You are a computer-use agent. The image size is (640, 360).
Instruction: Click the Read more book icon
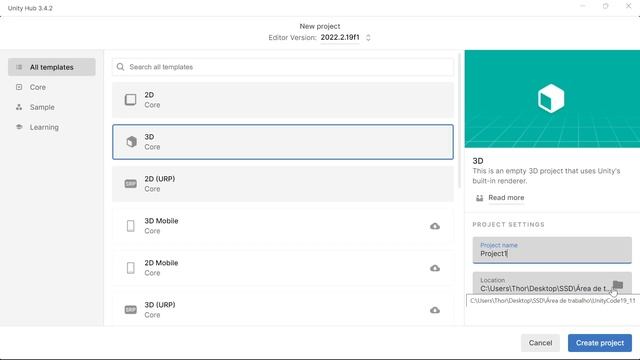point(480,198)
